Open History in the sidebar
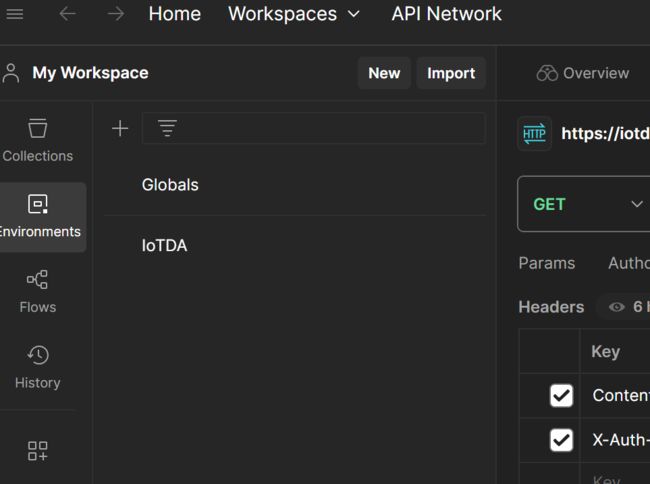 click(x=38, y=367)
